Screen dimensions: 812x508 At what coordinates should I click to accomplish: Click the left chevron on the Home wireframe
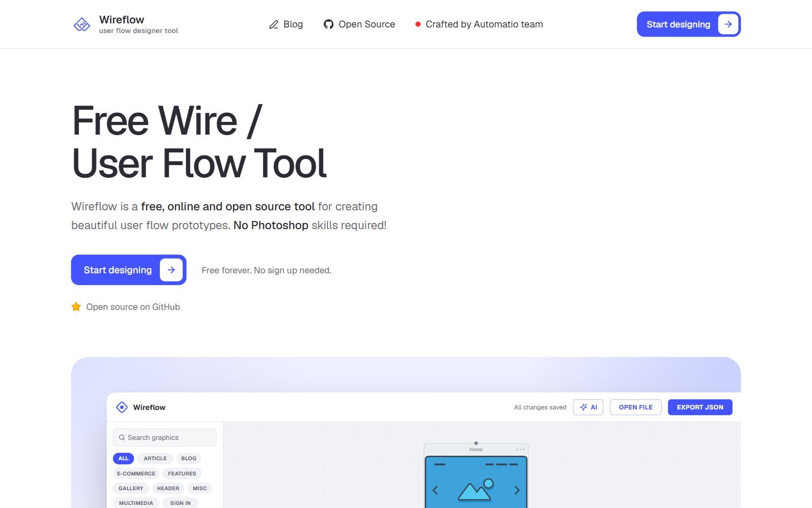coord(435,490)
